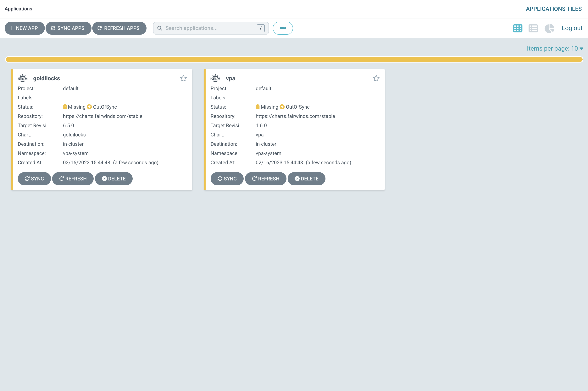Click the Missing status ghost icon on vpa

coord(258,107)
